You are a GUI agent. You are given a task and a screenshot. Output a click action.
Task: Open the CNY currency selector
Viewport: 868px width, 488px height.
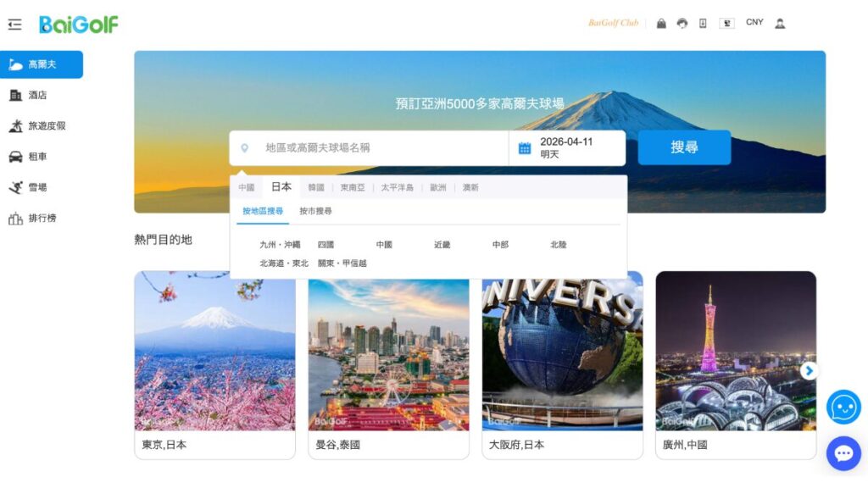tap(754, 23)
